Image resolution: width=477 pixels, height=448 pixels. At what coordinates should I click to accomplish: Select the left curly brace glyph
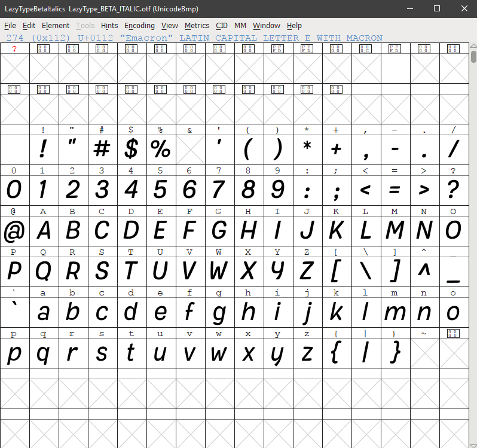pos(336,353)
